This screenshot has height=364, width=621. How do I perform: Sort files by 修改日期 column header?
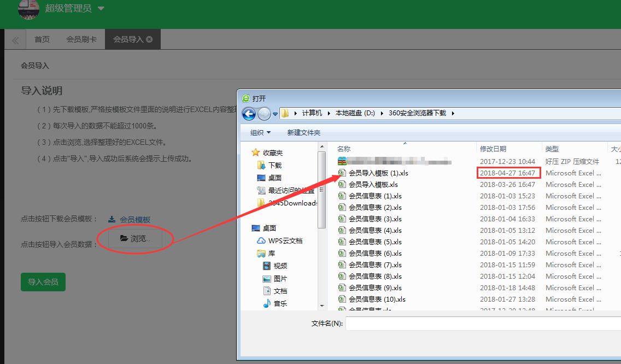tap(493, 149)
